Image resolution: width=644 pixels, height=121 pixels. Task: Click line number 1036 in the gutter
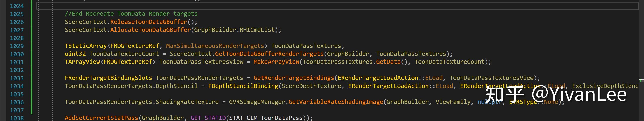click(17, 102)
